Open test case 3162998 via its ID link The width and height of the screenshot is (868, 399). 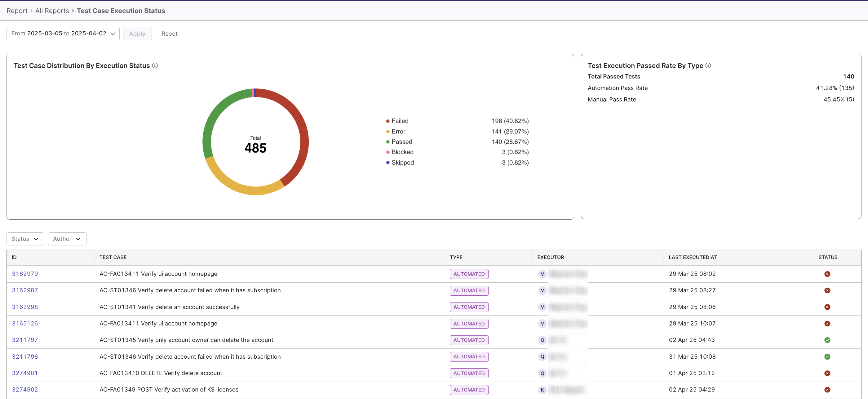[x=24, y=307]
